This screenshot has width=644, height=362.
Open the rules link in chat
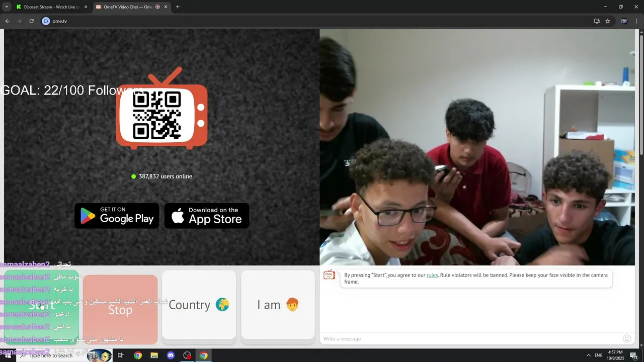(432, 275)
